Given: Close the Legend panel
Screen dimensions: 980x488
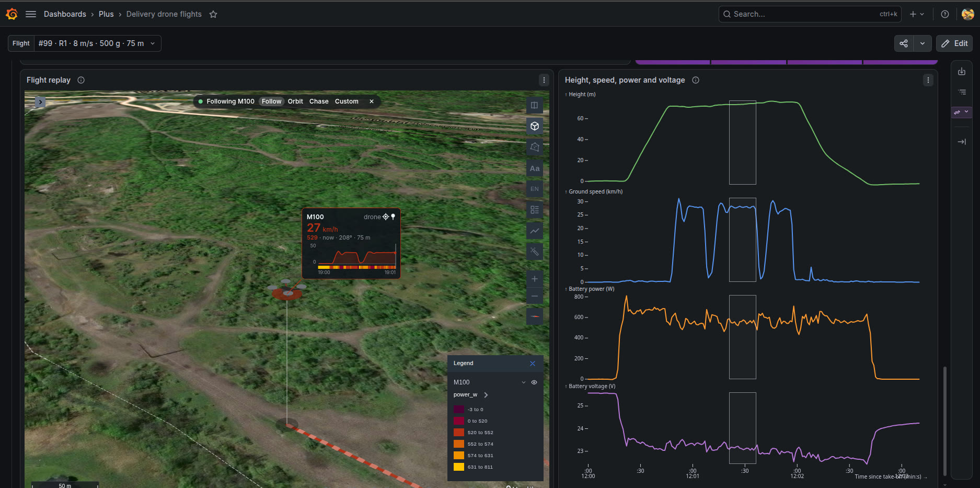Looking at the screenshot, I should (x=533, y=364).
